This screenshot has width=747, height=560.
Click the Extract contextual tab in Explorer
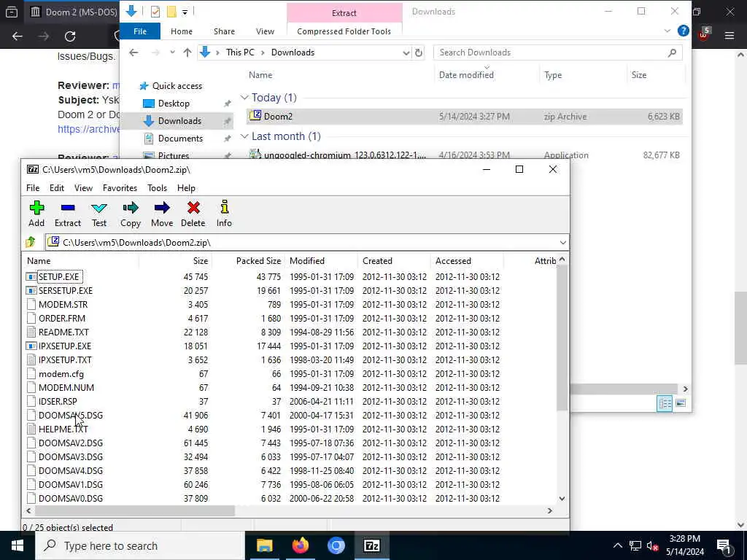click(x=344, y=13)
